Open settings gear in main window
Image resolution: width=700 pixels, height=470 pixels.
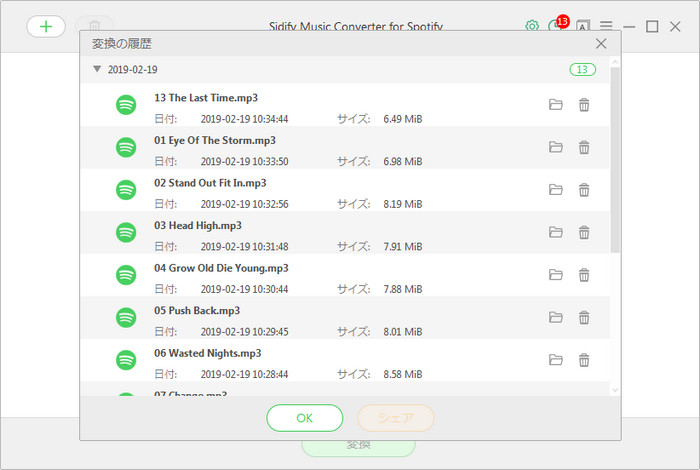[532, 26]
